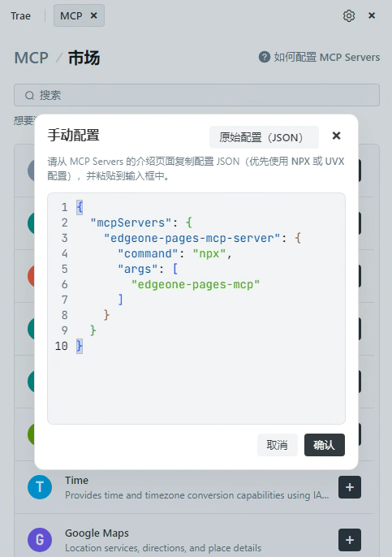Click the search magnifier icon
The height and width of the screenshot is (557, 392).
point(29,95)
